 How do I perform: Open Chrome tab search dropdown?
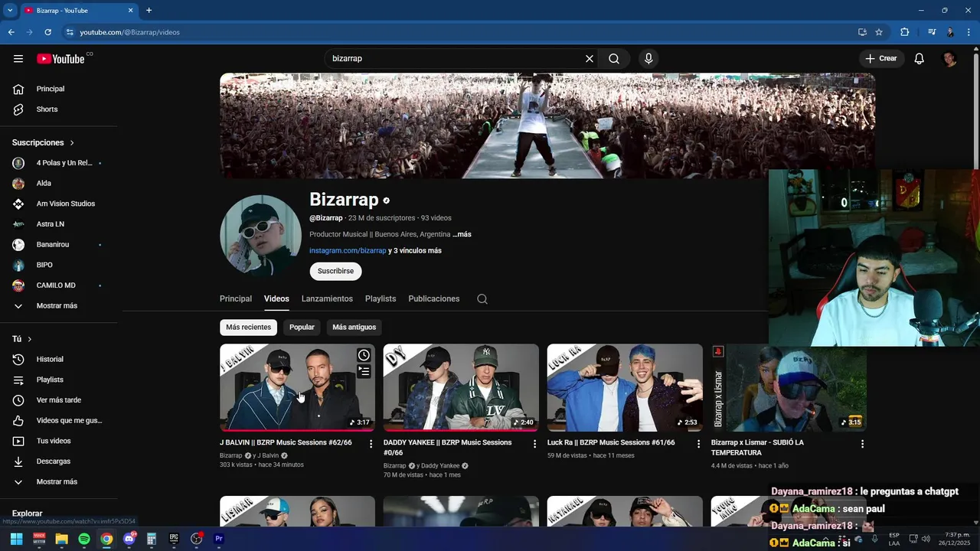(x=10, y=11)
